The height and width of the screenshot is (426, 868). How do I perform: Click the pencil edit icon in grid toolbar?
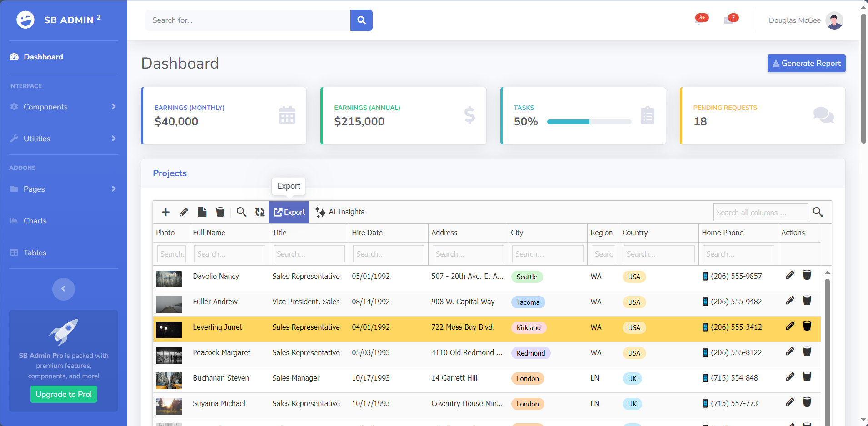(184, 212)
